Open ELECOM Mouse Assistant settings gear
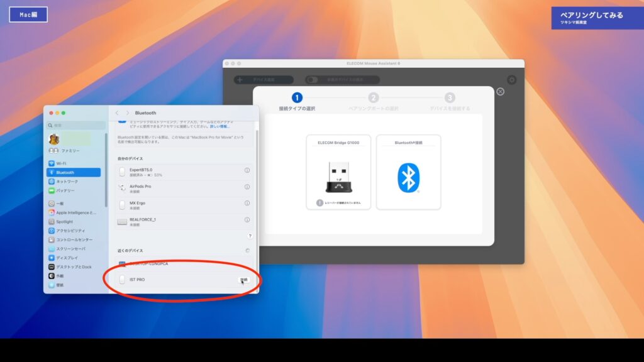 point(511,80)
